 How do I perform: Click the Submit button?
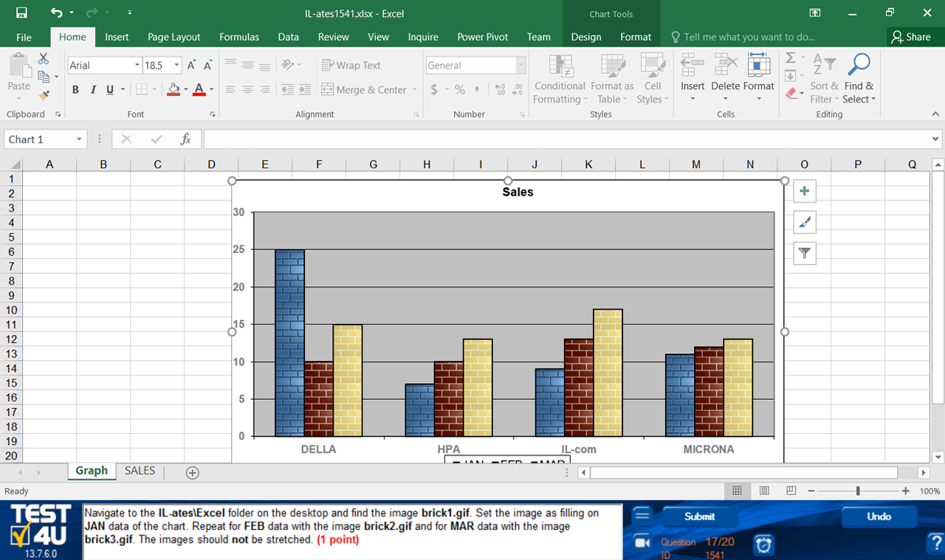[699, 516]
